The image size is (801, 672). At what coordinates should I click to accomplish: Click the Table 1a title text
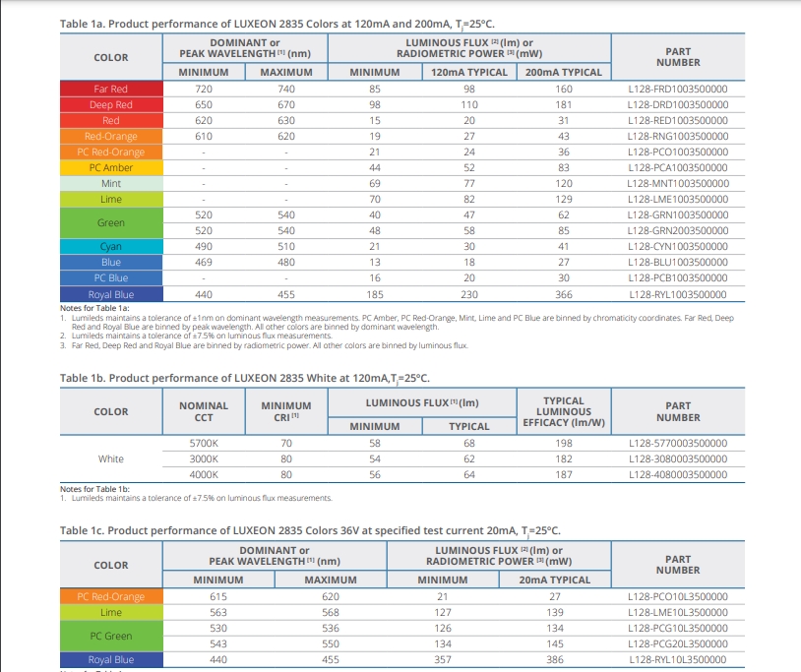pyautogui.click(x=277, y=24)
